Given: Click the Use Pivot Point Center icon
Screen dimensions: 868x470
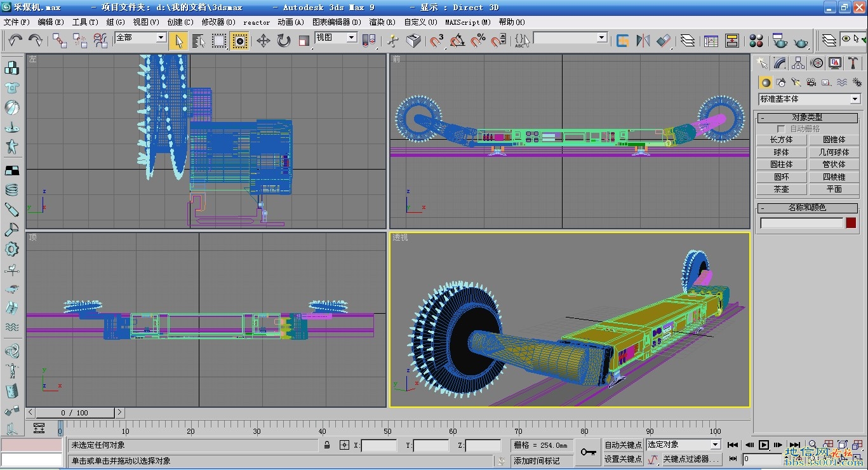Looking at the screenshot, I should click(368, 41).
